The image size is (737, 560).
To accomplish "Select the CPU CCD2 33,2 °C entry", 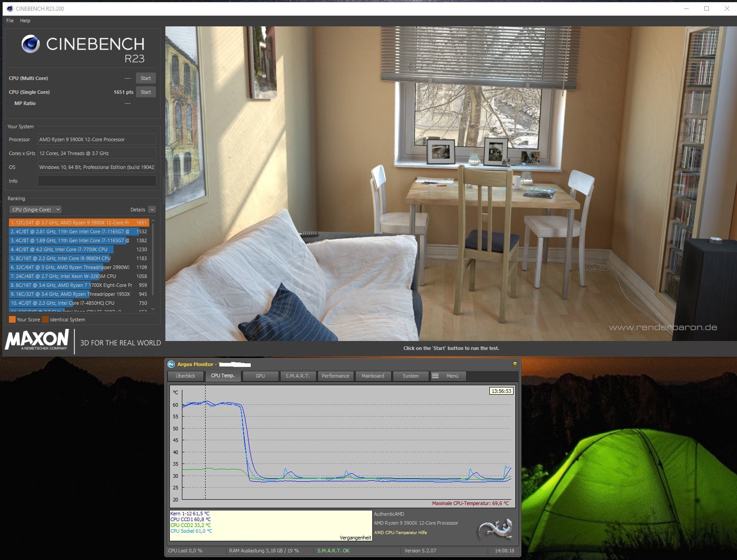I will (x=191, y=525).
